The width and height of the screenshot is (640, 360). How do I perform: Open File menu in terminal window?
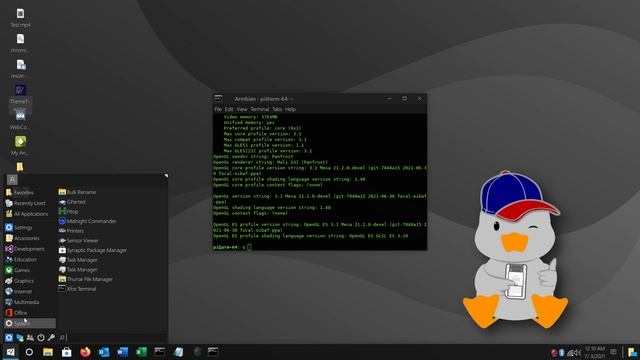218,109
